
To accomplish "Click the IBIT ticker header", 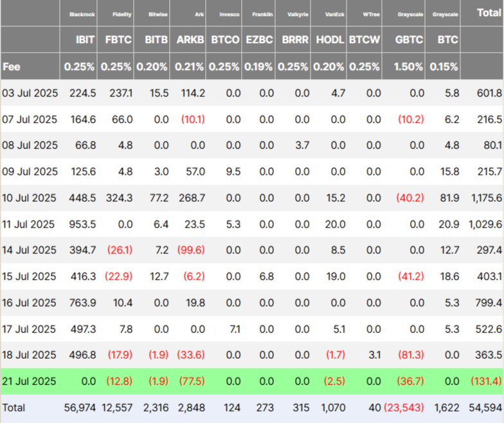I will click(x=85, y=40).
